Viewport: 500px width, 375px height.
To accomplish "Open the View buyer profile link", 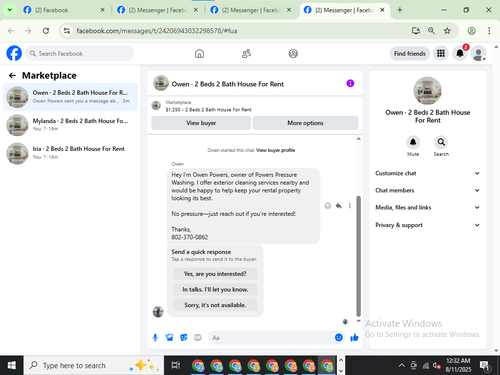I will tap(275, 150).
